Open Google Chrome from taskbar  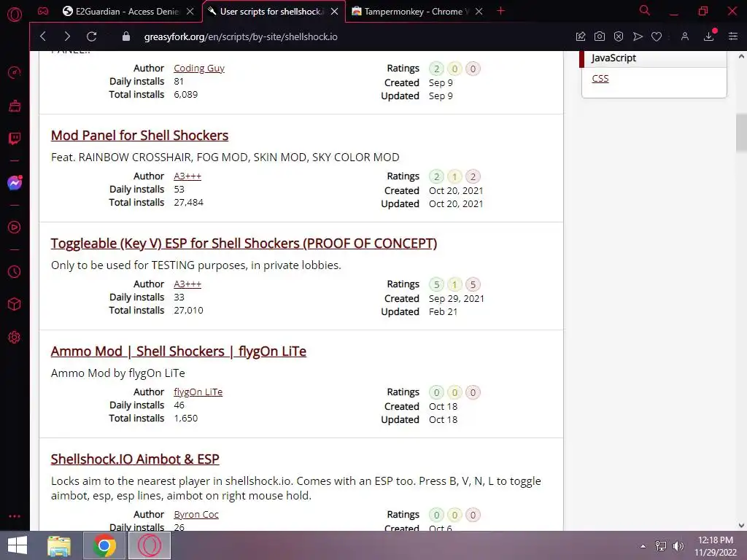(104, 545)
